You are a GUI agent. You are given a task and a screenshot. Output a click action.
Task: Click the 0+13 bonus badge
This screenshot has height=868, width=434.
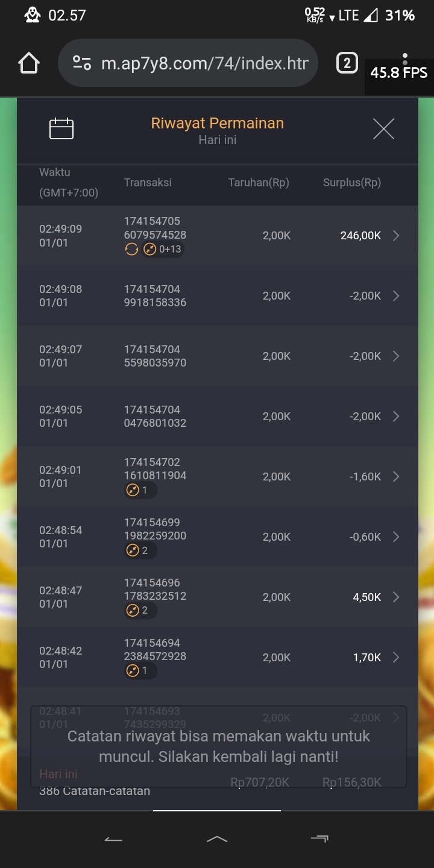(x=163, y=249)
